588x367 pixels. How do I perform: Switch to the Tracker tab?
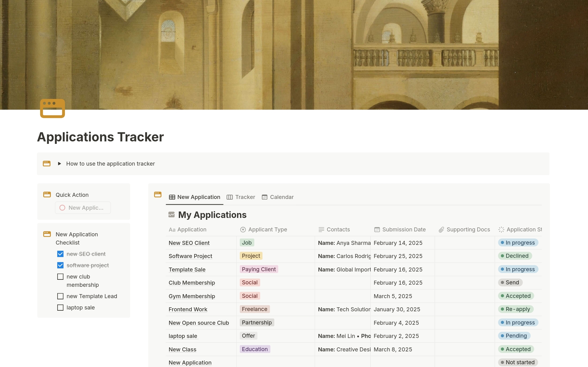pyautogui.click(x=241, y=197)
